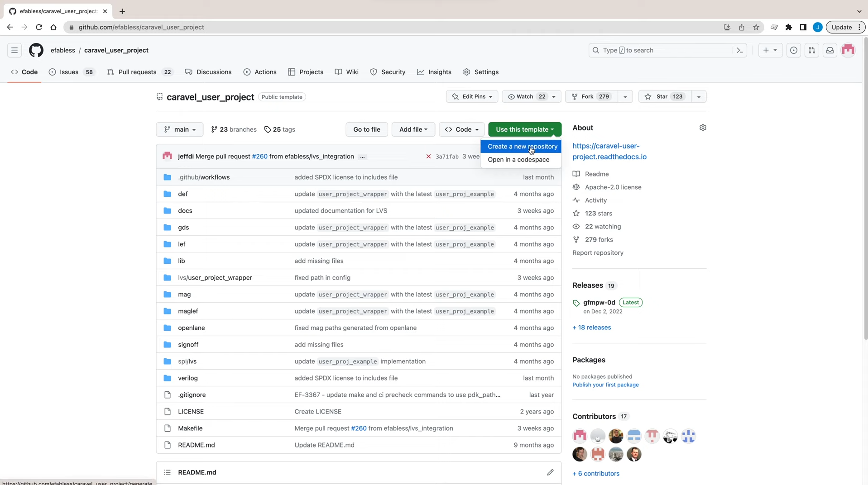Open the fork options dropdown arrow
Viewport: 868px width, 485px height.
(x=625, y=96)
